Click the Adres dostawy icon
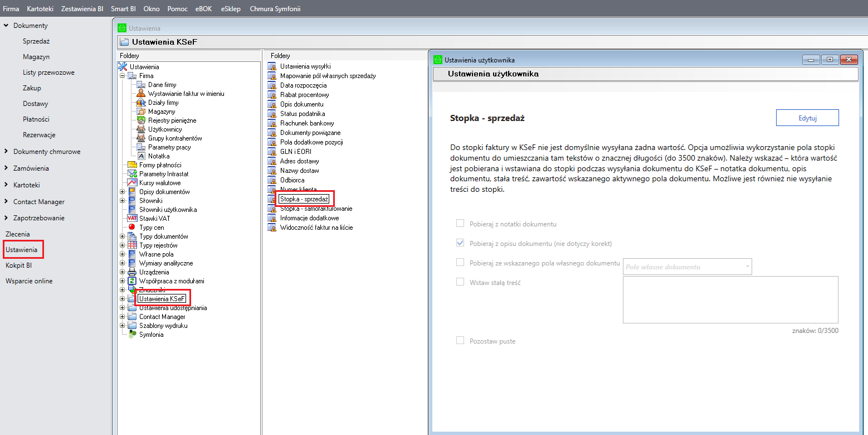This screenshot has width=868, height=435. (272, 161)
